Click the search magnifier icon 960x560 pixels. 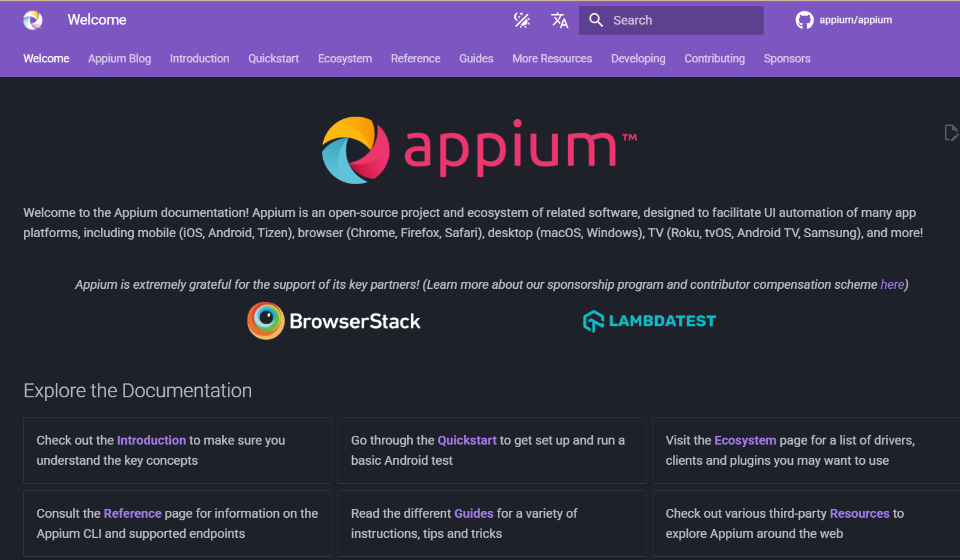coord(596,20)
